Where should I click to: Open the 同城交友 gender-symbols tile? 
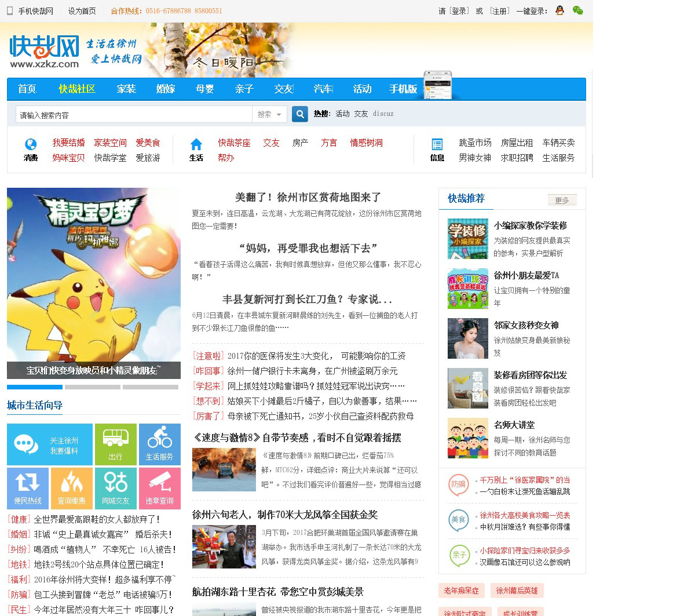tap(116, 489)
